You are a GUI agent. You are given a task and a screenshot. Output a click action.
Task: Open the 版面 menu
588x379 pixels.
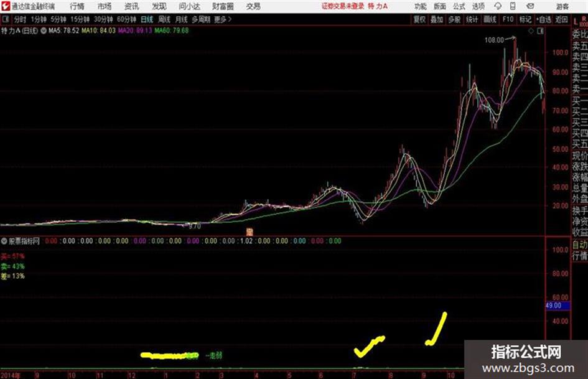[440, 6]
